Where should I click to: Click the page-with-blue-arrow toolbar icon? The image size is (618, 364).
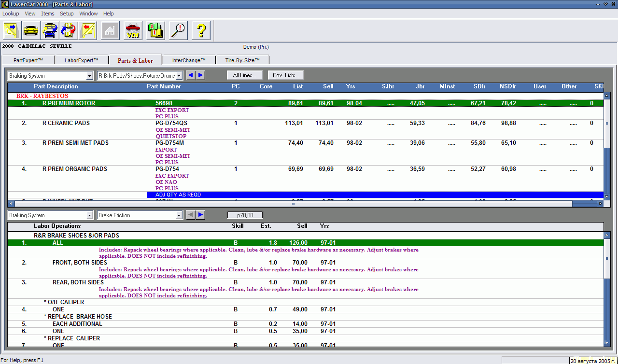tap(12, 30)
